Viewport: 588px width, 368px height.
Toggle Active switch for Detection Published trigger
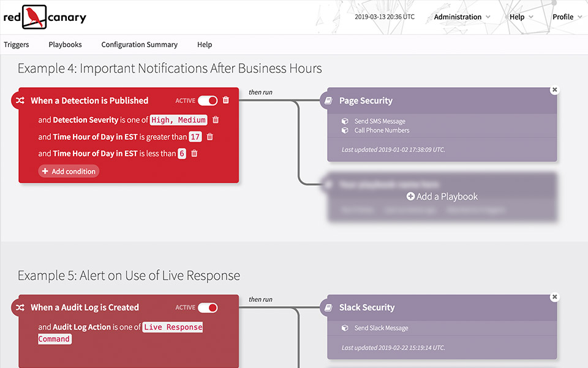click(x=208, y=101)
